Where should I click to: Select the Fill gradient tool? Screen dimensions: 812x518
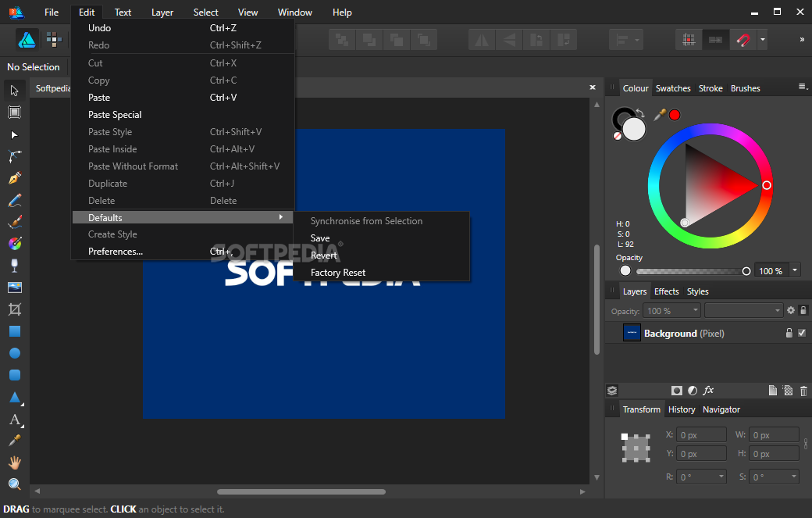[15, 244]
